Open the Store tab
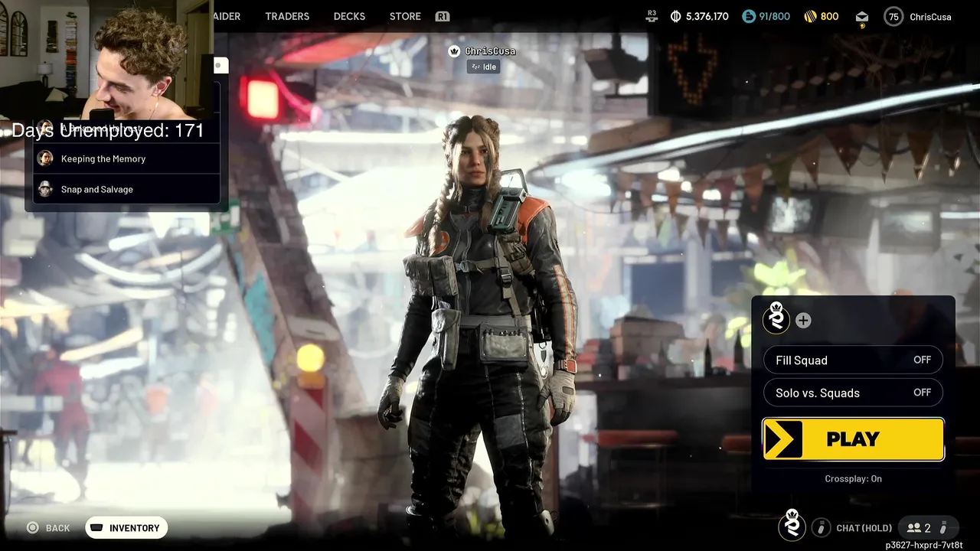The height and width of the screenshot is (551, 980). pyautogui.click(x=405, y=16)
